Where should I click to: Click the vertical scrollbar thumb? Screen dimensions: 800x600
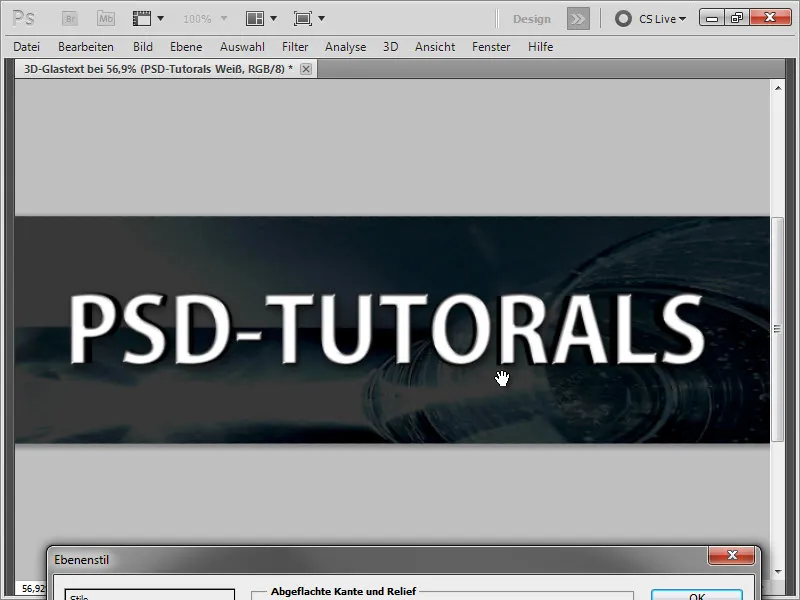(777, 329)
